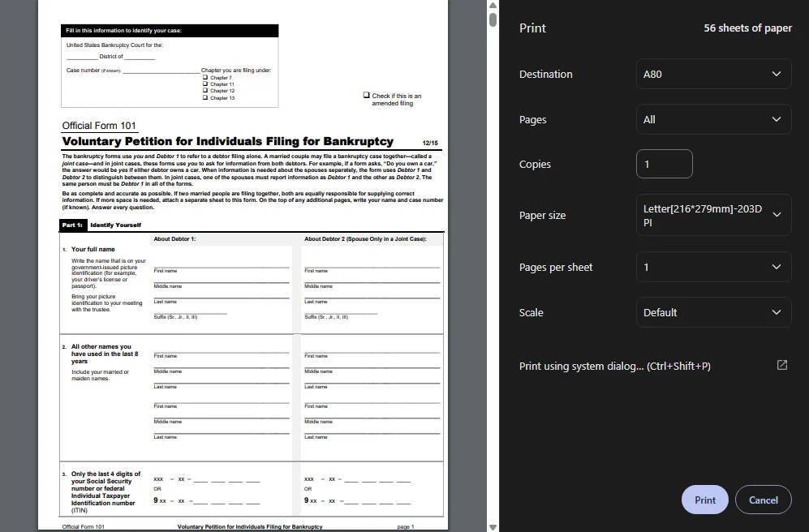
Task: Click the scroll up arrow of preview
Action: tap(493, 5)
